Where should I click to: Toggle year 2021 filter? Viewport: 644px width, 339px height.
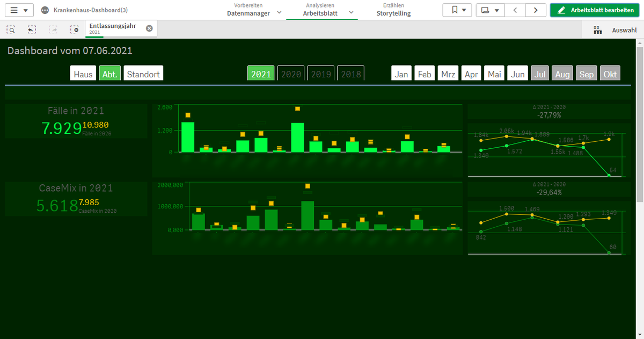[x=261, y=74]
